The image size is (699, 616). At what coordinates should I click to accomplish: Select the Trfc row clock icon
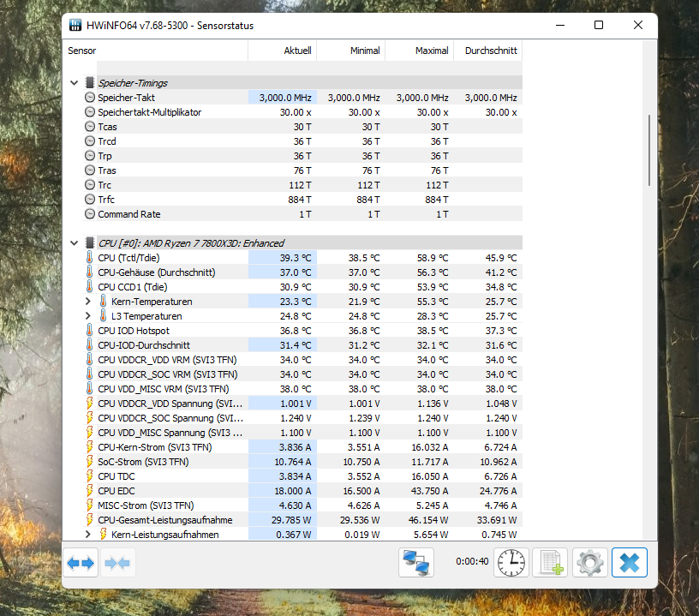(x=90, y=200)
